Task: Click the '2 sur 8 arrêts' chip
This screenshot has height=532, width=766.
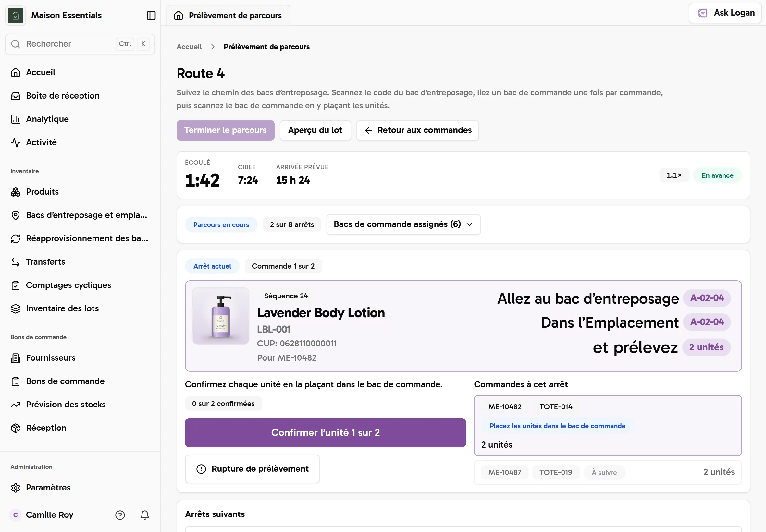Action: 292,225
